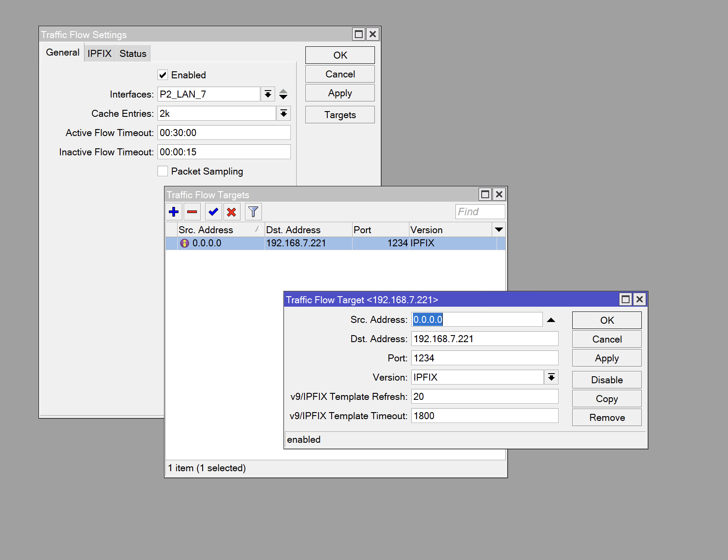Click the Dst. Address input field
Image resolution: width=728 pixels, height=560 pixels.
(485, 339)
